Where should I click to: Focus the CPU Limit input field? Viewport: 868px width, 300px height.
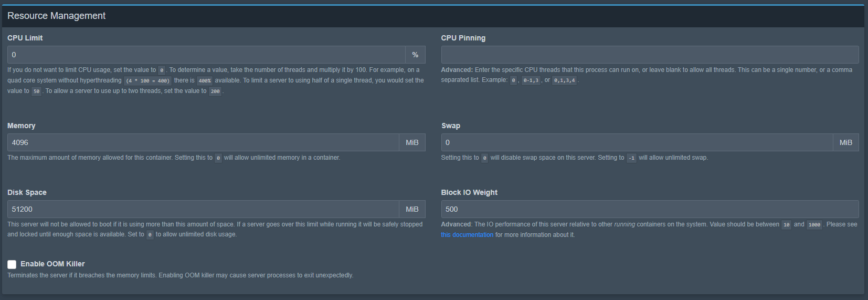pos(206,55)
